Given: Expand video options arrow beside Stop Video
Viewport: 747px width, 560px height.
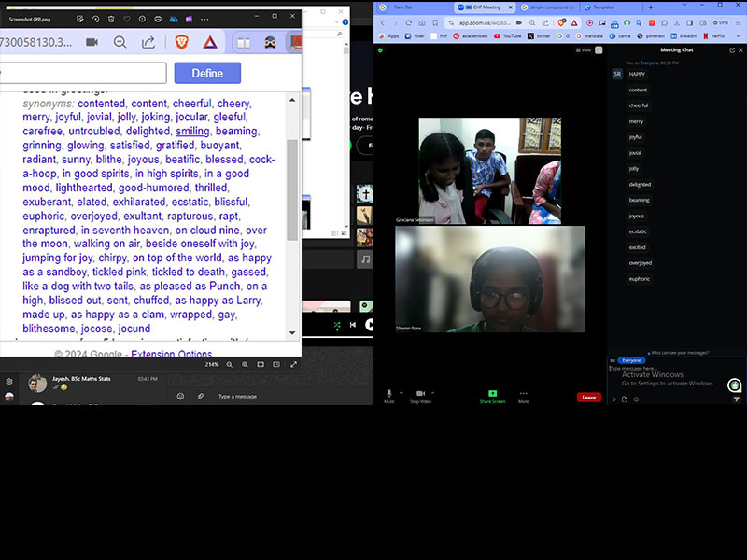Looking at the screenshot, I should pyautogui.click(x=432, y=393).
